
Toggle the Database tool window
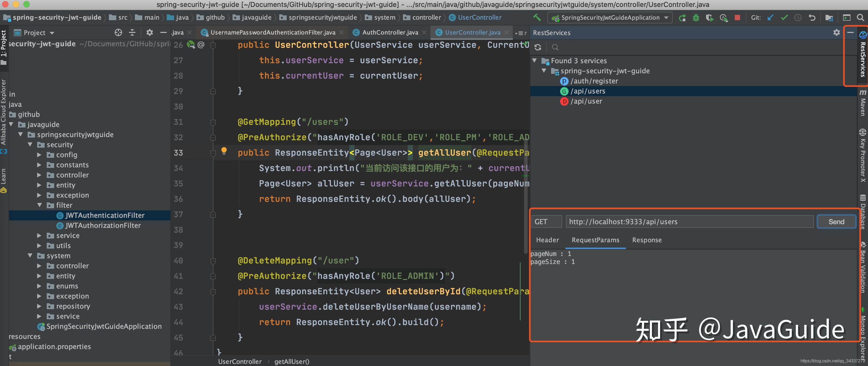[x=863, y=212]
